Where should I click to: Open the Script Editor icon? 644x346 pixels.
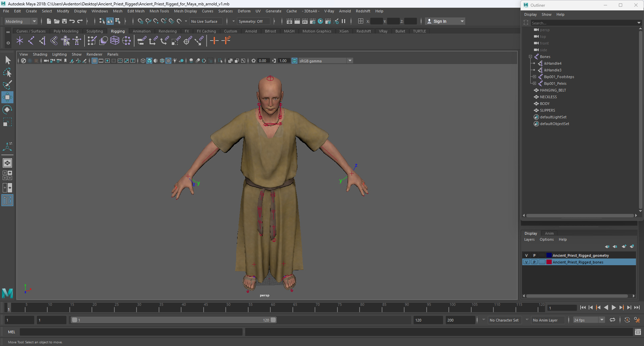(638, 332)
